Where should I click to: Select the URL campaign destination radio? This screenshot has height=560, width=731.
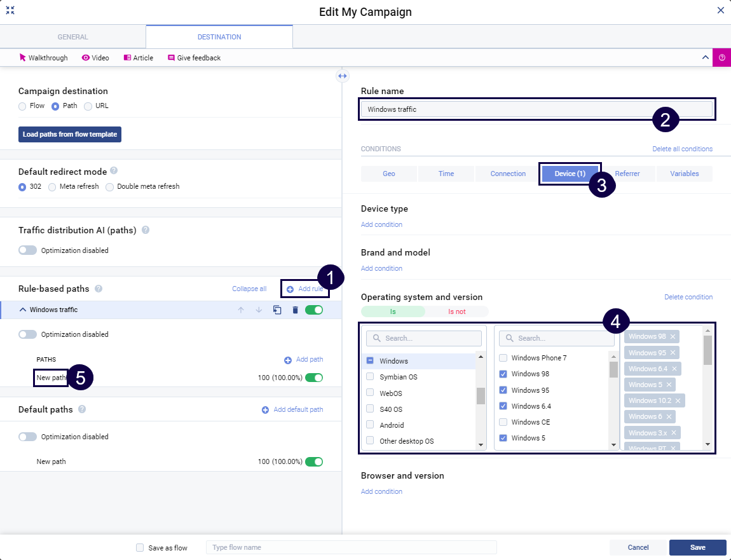[88, 106]
